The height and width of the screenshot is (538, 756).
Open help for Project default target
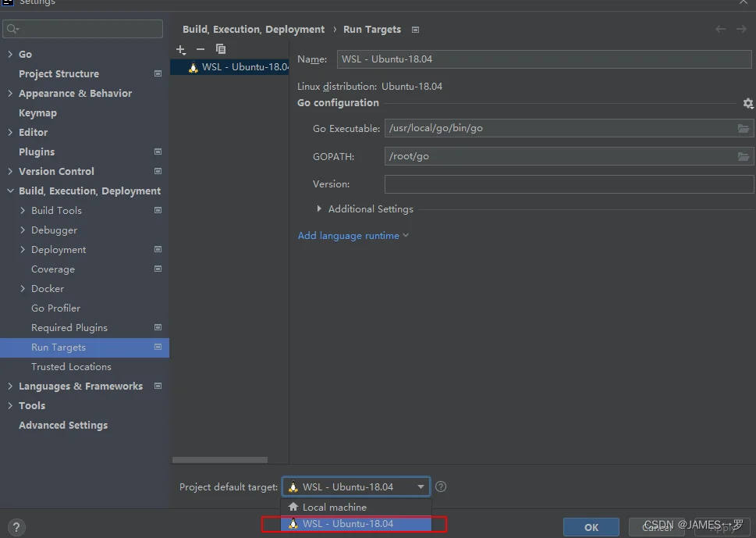click(x=441, y=486)
